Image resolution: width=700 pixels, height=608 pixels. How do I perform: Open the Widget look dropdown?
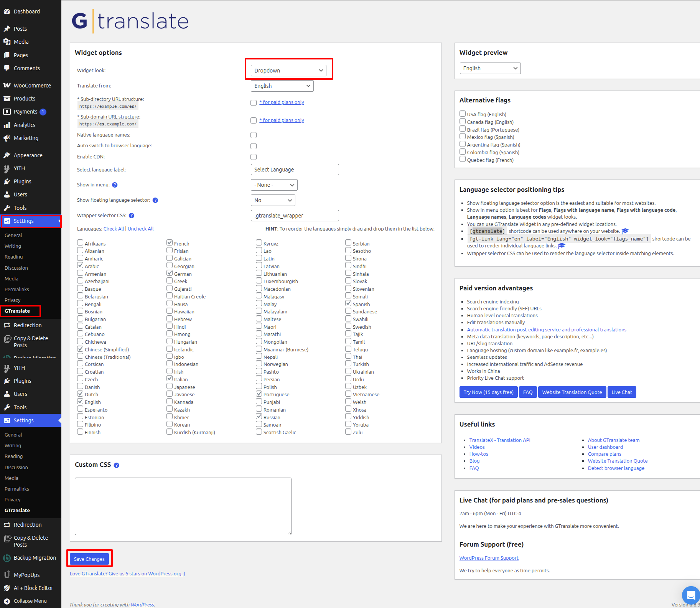coord(288,71)
